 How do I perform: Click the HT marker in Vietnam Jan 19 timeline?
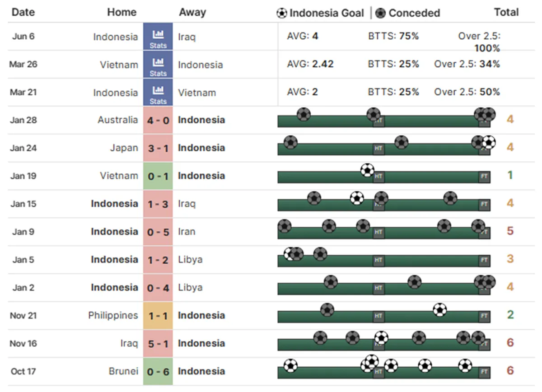click(378, 177)
